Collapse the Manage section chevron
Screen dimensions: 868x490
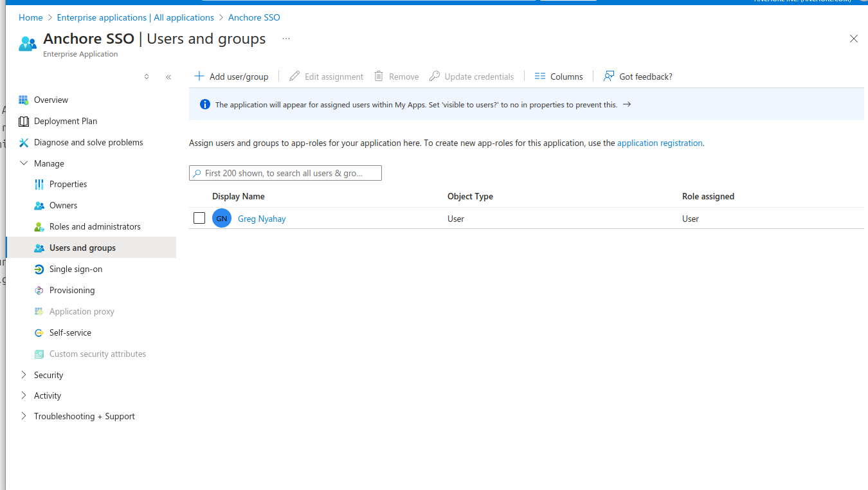[x=24, y=163]
